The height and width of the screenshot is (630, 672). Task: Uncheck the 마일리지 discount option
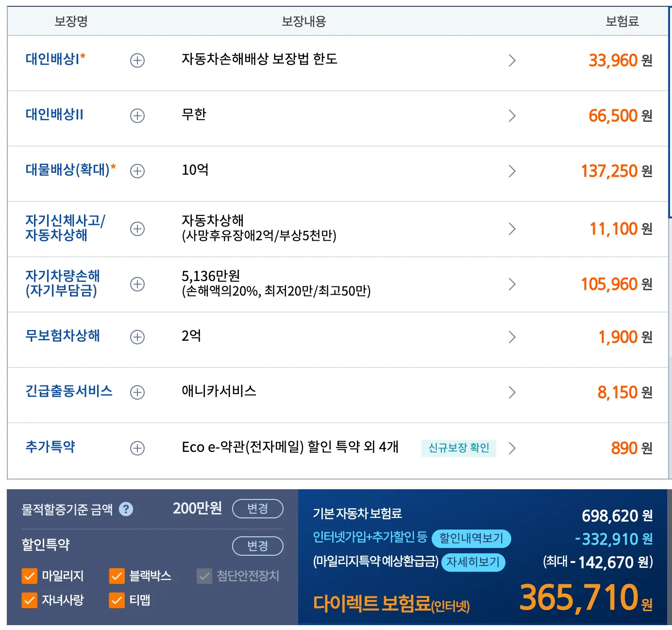(29, 576)
